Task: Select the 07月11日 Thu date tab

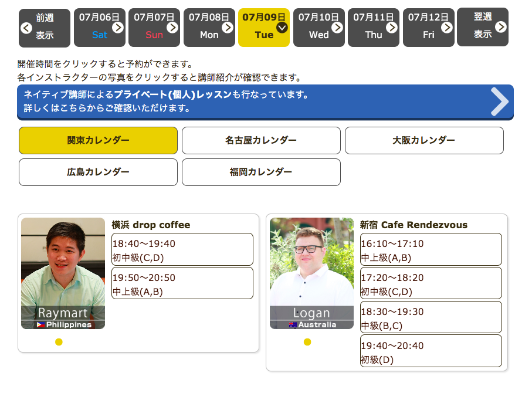Action: click(x=373, y=28)
